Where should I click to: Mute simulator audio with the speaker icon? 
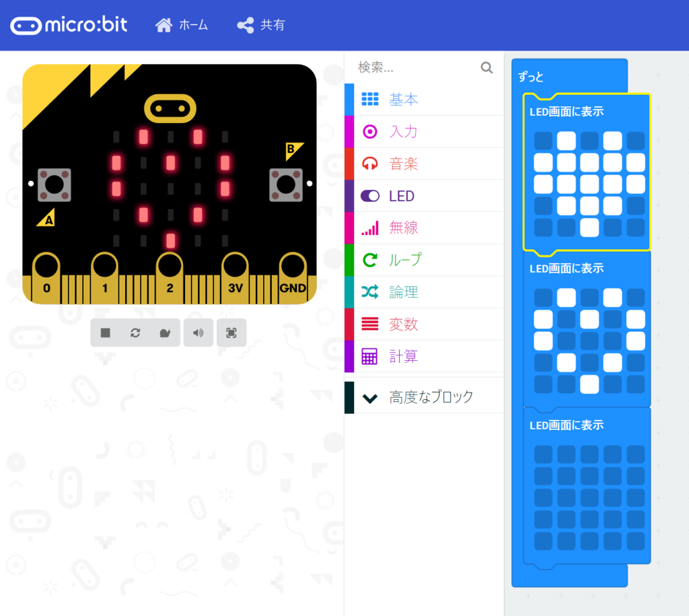pyautogui.click(x=198, y=333)
